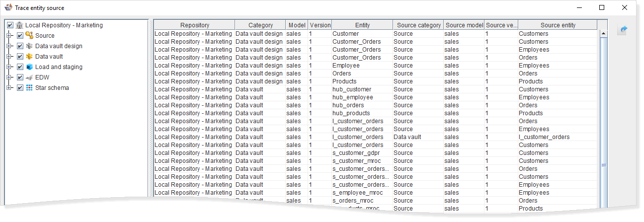Click the vertical scrollbar thumb grip
The height and width of the screenshot is (222, 644).
pyautogui.click(x=604, y=165)
